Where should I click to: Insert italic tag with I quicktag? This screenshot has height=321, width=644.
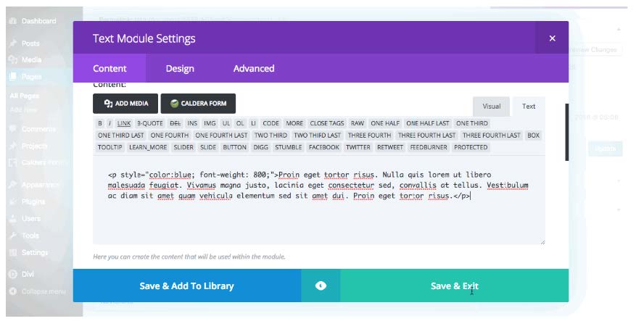click(x=110, y=123)
